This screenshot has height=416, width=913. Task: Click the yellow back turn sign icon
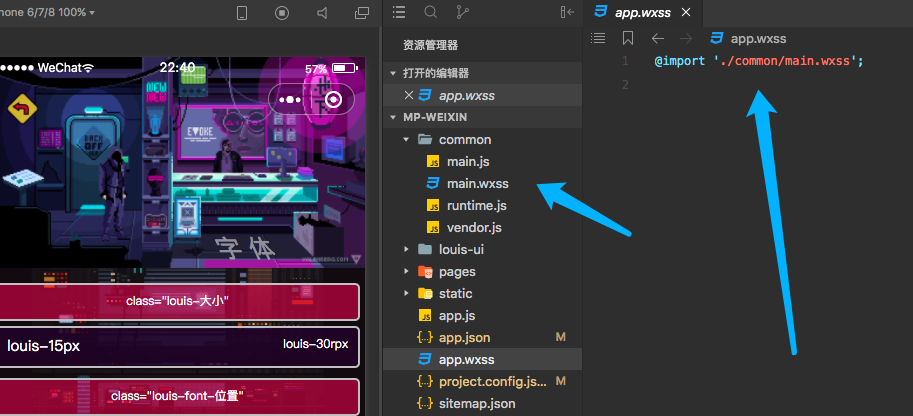tap(22, 108)
